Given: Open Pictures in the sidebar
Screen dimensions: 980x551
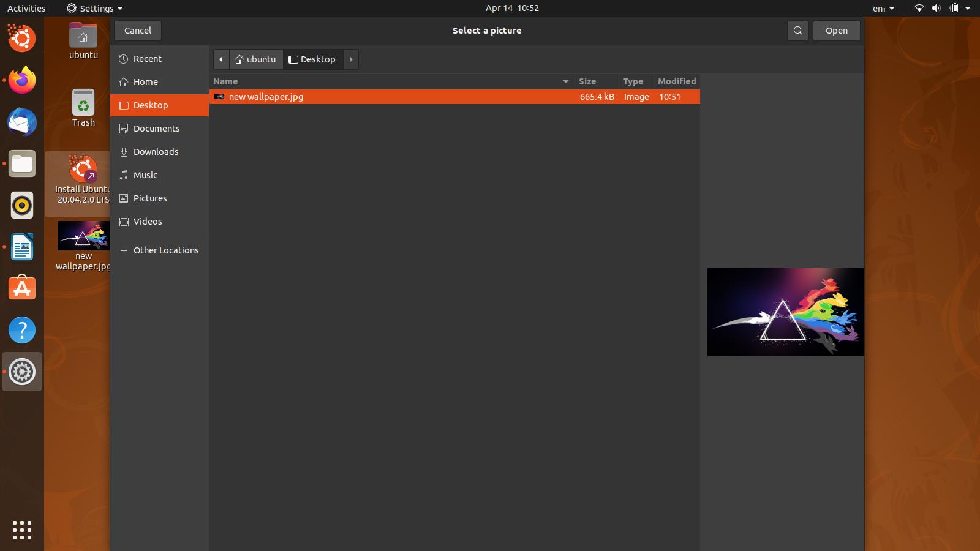Looking at the screenshot, I should [x=159, y=198].
